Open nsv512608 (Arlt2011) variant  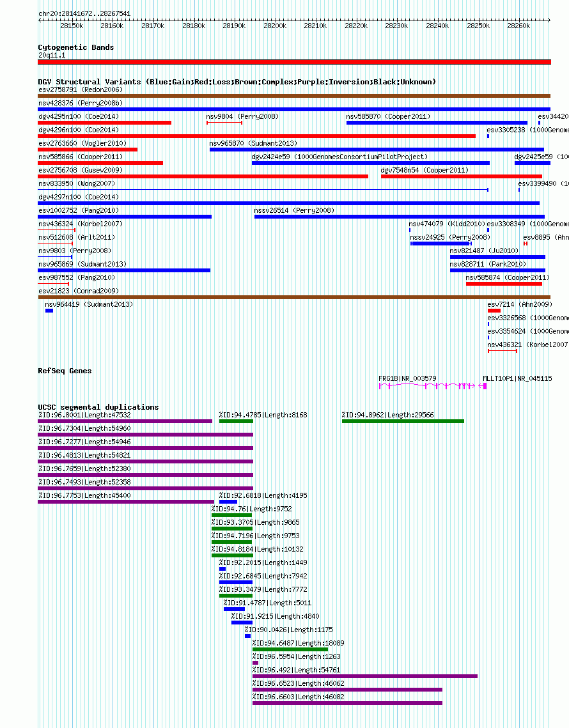click(x=56, y=244)
